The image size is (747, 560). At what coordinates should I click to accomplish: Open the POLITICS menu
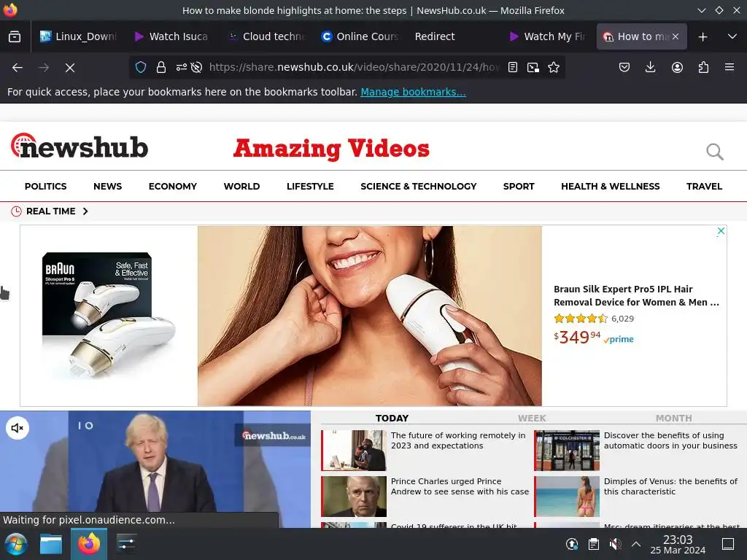[x=46, y=186]
